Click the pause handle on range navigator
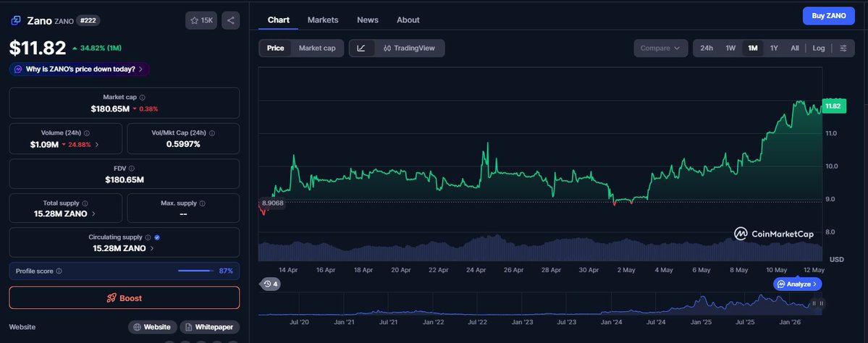868x343 pixels. pyautogui.click(x=817, y=303)
